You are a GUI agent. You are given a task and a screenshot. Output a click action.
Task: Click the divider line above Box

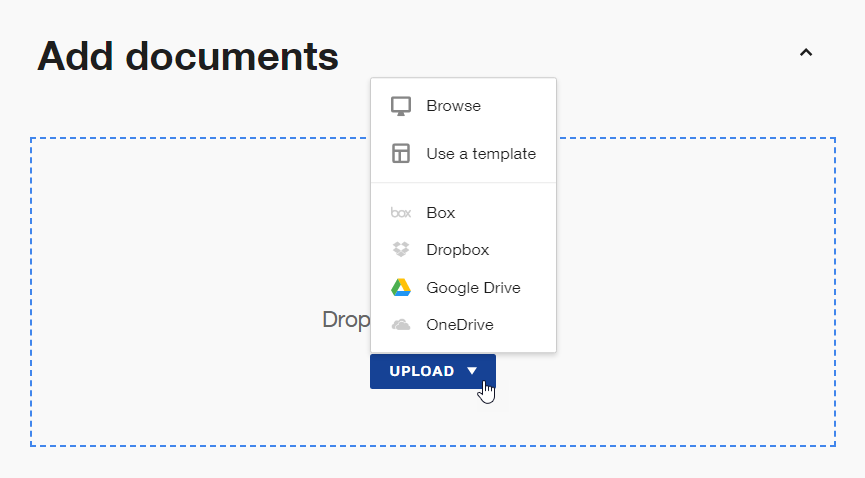(463, 183)
